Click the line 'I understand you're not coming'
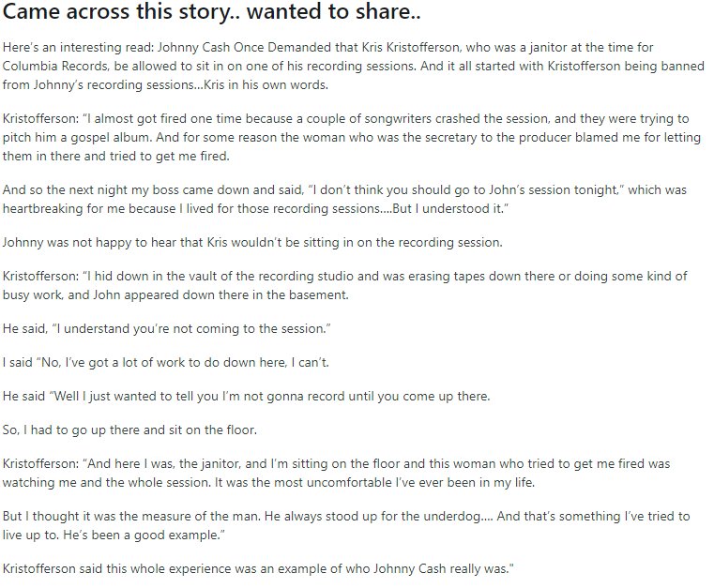 (x=167, y=328)
